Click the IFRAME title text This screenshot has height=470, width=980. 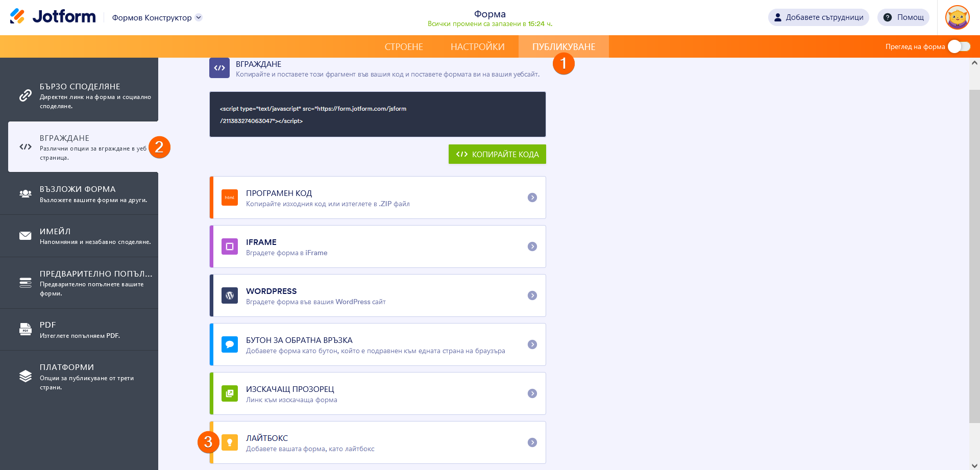coord(261,242)
